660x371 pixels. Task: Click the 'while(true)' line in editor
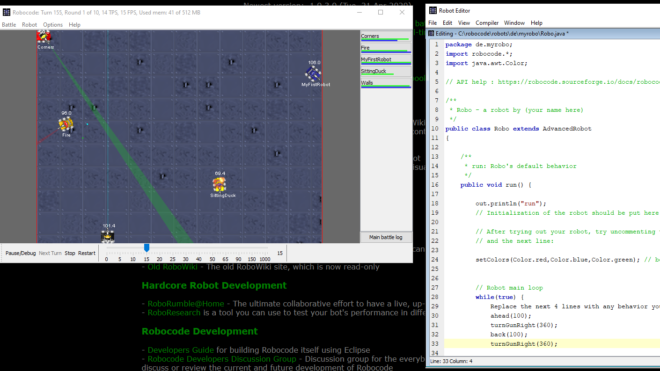click(x=500, y=297)
